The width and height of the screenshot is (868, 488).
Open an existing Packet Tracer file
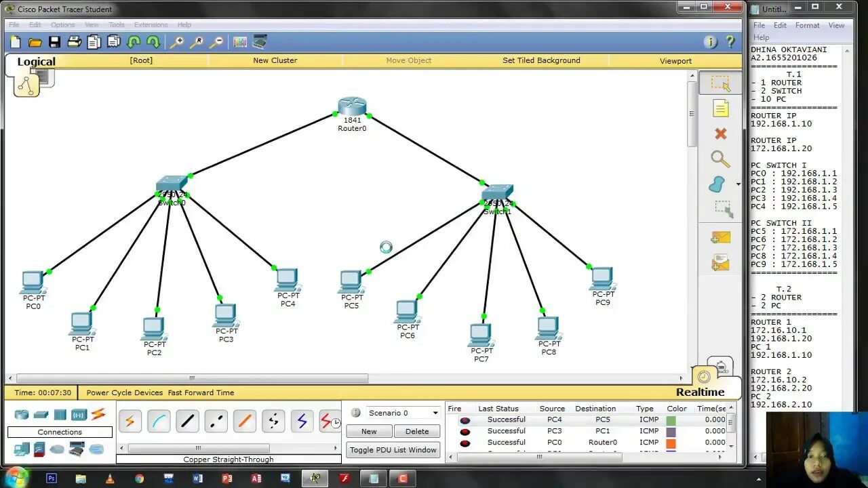point(35,42)
